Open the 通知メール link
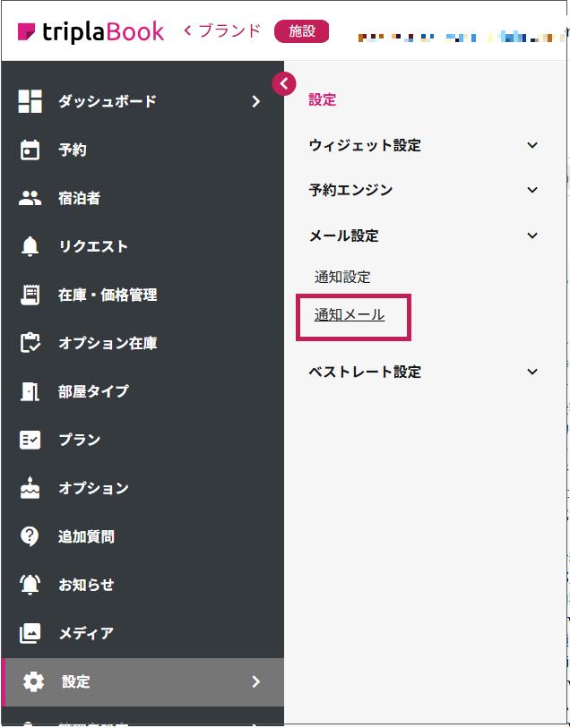 [x=350, y=314]
